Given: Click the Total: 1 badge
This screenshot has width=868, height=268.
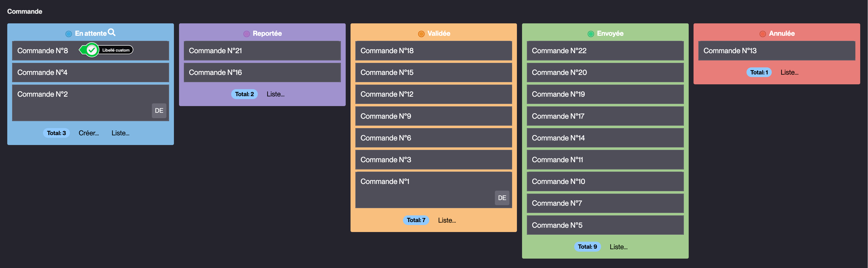Looking at the screenshot, I should tap(759, 73).
